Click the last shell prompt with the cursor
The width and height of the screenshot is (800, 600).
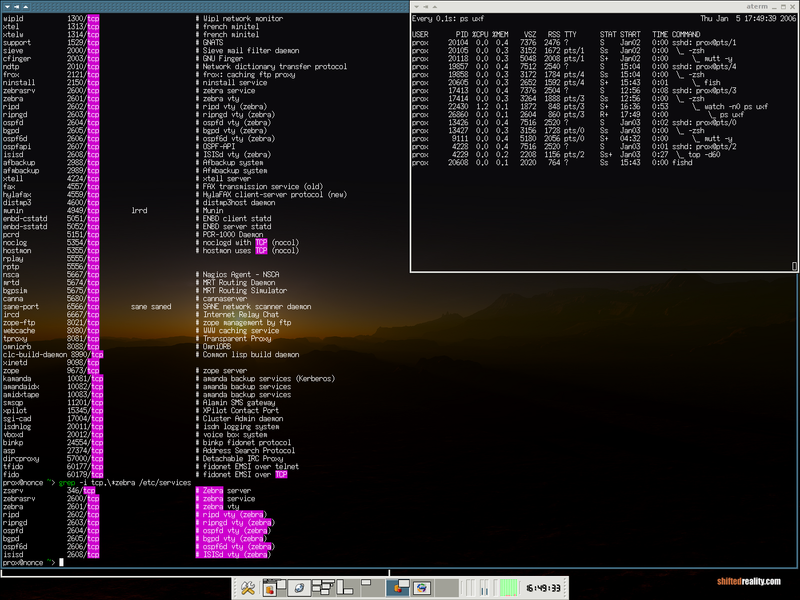[x=33, y=562]
